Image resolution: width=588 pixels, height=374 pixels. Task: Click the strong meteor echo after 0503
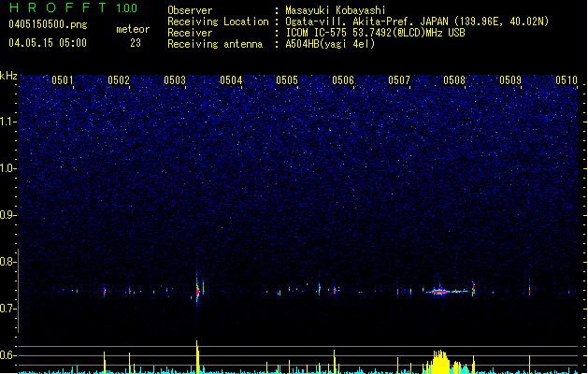click(x=197, y=291)
